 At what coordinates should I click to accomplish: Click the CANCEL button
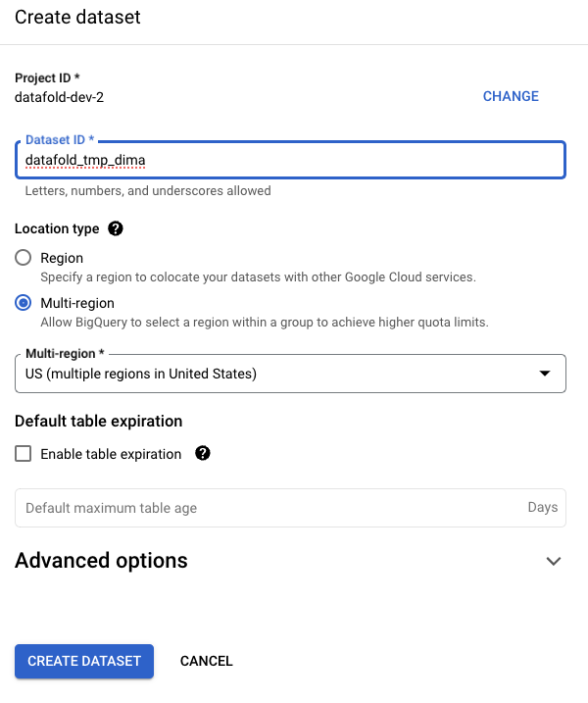(x=206, y=661)
